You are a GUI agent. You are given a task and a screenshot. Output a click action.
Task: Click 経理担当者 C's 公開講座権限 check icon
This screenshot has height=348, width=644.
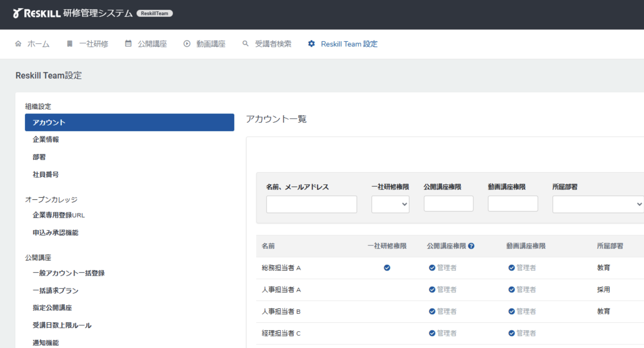pos(432,333)
